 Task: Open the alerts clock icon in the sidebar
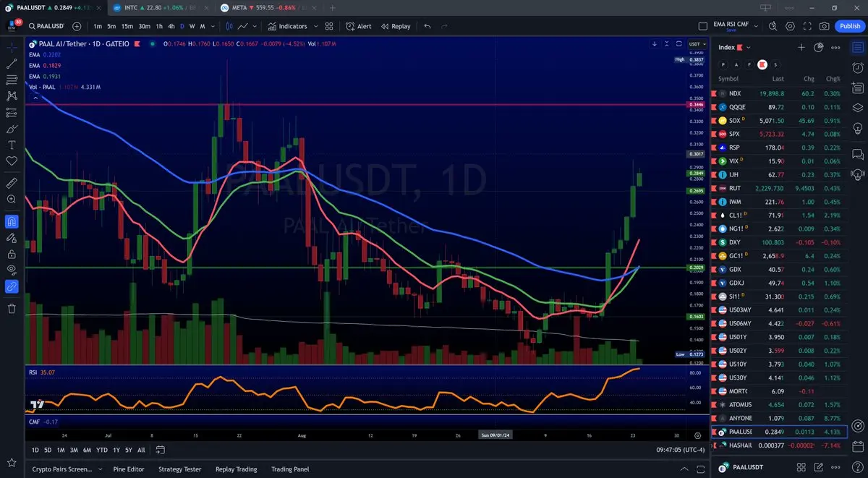click(x=858, y=67)
